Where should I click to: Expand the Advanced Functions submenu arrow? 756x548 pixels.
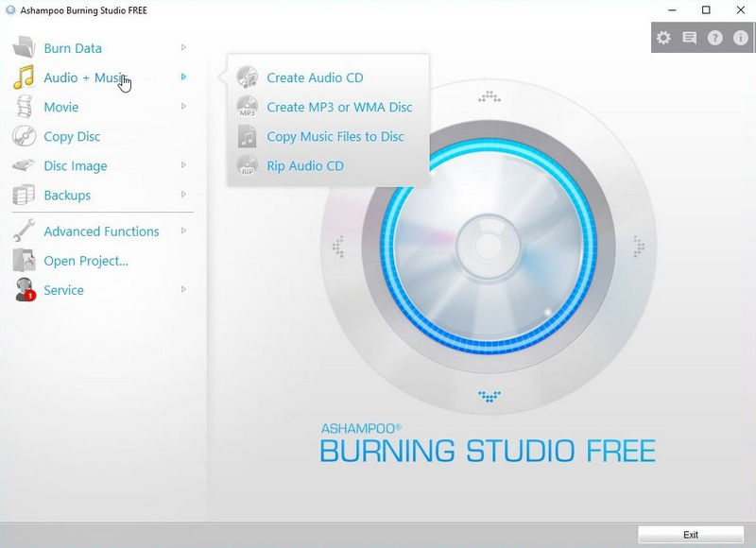point(183,231)
